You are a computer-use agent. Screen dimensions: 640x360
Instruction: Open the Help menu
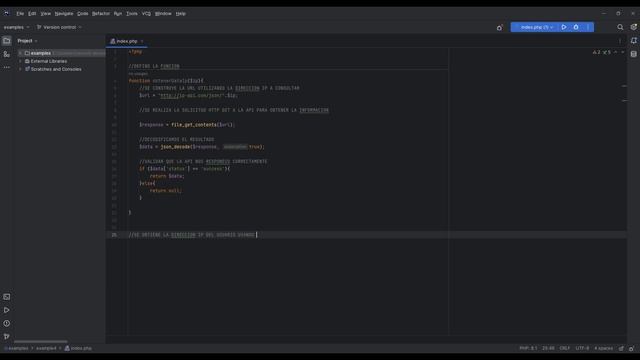coord(180,13)
